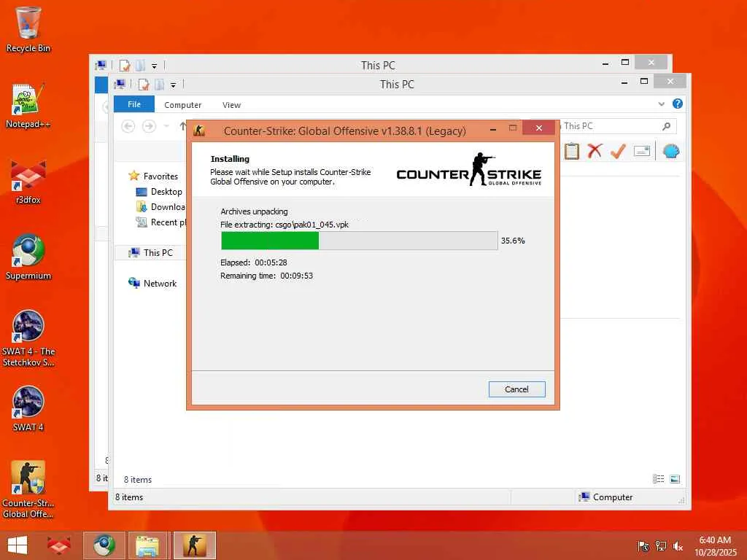Image resolution: width=747 pixels, height=560 pixels.
Task: Expand the ribbon with the chevron arrow
Action: click(661, 104)
